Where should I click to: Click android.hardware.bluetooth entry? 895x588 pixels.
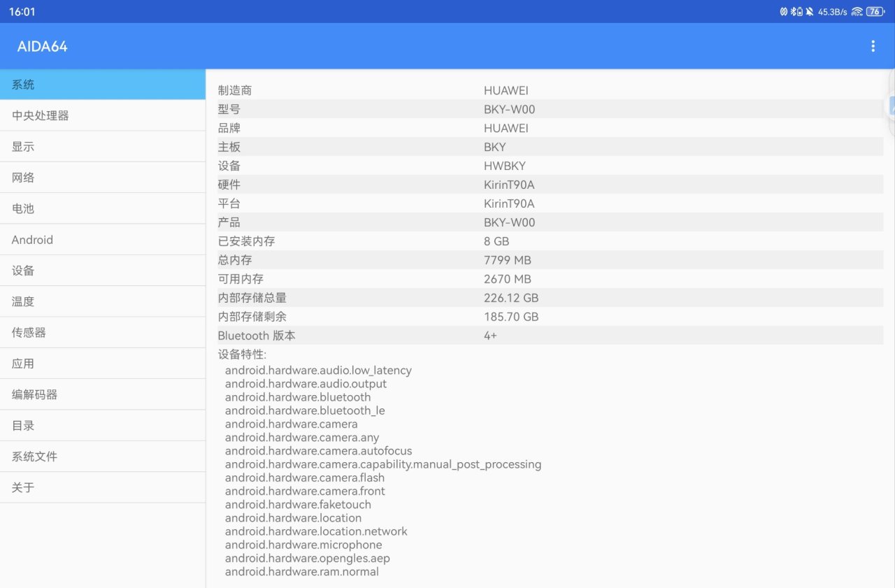pyautogui.click(x=298, y=397)
